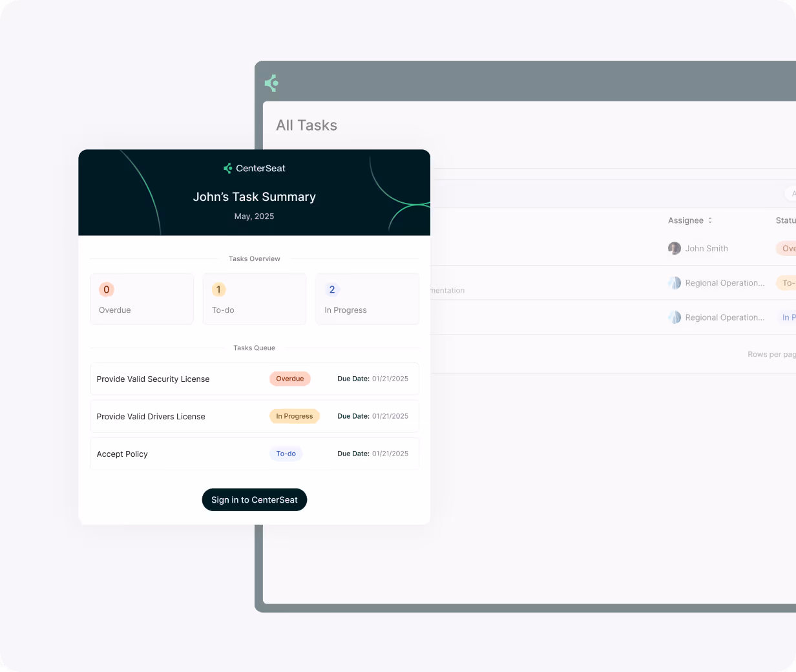Select the Provide Valid Drivers License task
796x672 pixels.
(x=255, y=416)
